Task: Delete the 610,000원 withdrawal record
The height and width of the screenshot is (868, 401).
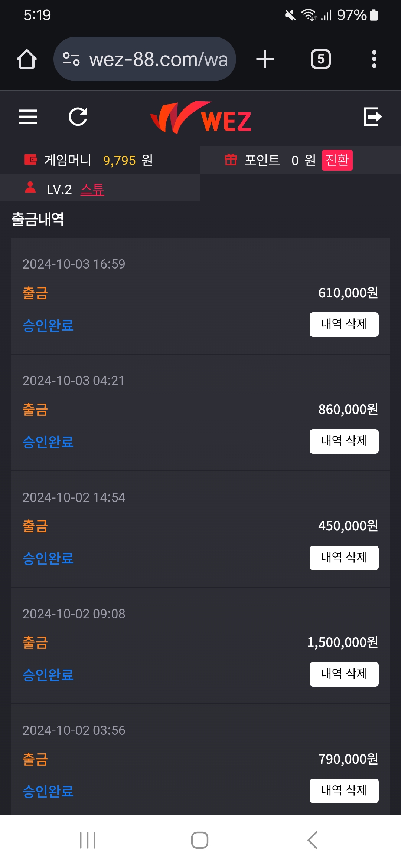Action: 344,325
